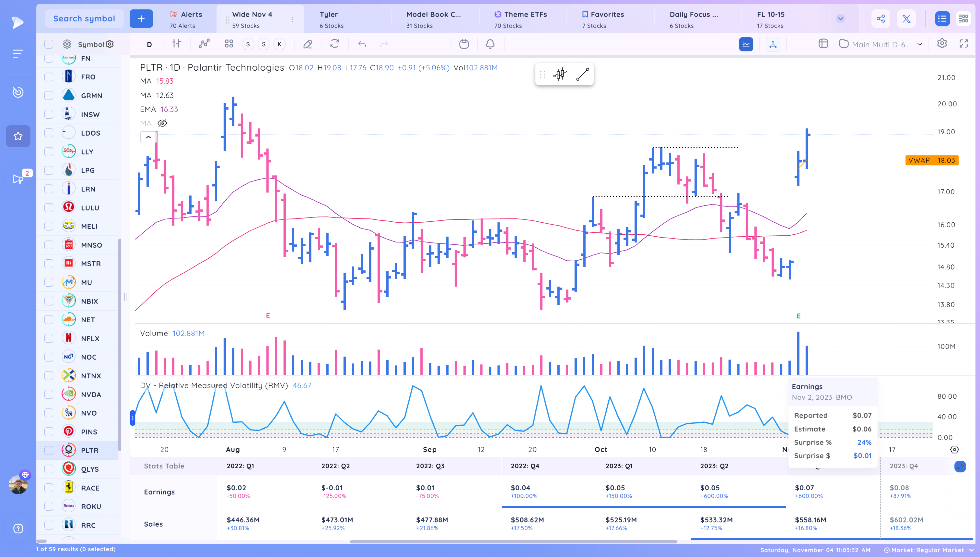Switch to grid table view icon
980x557 pixels.
[x=963, y=18]
